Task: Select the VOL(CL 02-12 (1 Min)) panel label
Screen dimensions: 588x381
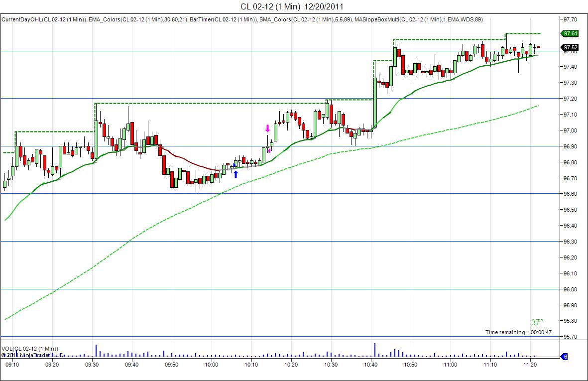Action: [x=30, y=349]
